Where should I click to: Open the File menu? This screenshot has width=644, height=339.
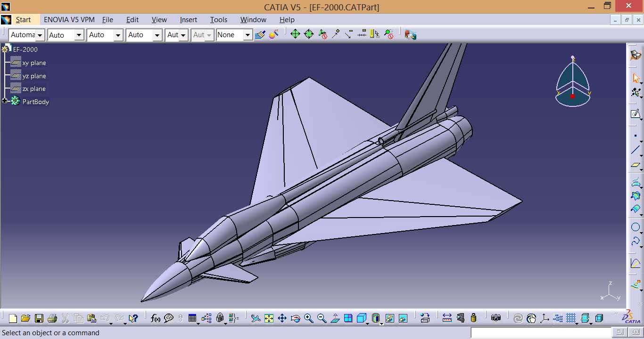coord(107,20)
